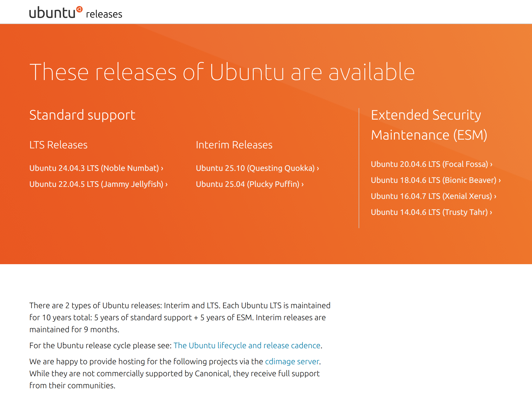Click the chevron after Bionic Beaver
Viewport: 532px width, 396px height.
[500, 180]
